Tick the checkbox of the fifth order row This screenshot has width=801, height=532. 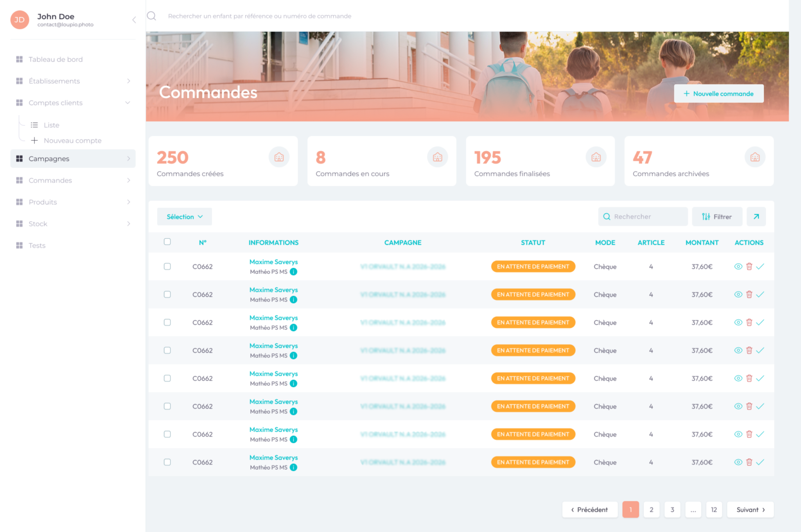(x=167, y=378)
